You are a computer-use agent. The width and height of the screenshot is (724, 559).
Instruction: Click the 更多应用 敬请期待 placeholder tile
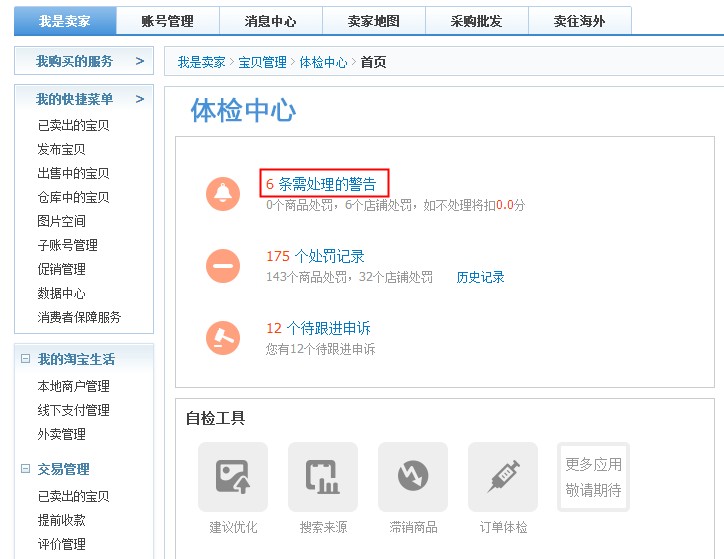(x=593, y=477)
